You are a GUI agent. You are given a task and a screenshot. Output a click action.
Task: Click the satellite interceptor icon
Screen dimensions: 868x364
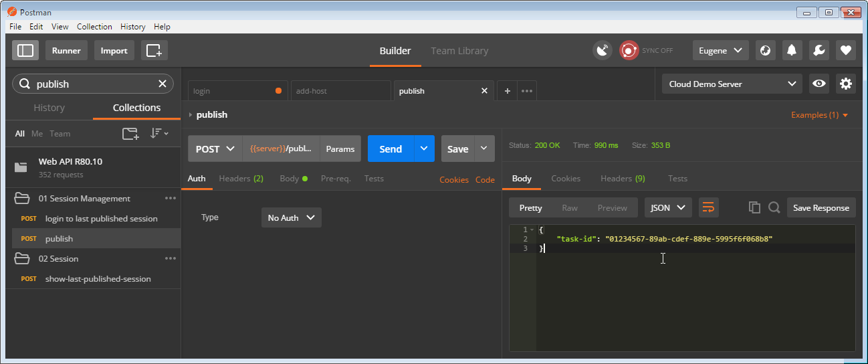click(603, 50)
